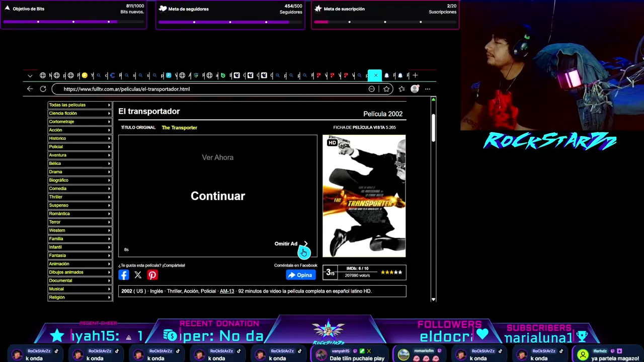Click the Opina Facebook comment button

(301, 275)
